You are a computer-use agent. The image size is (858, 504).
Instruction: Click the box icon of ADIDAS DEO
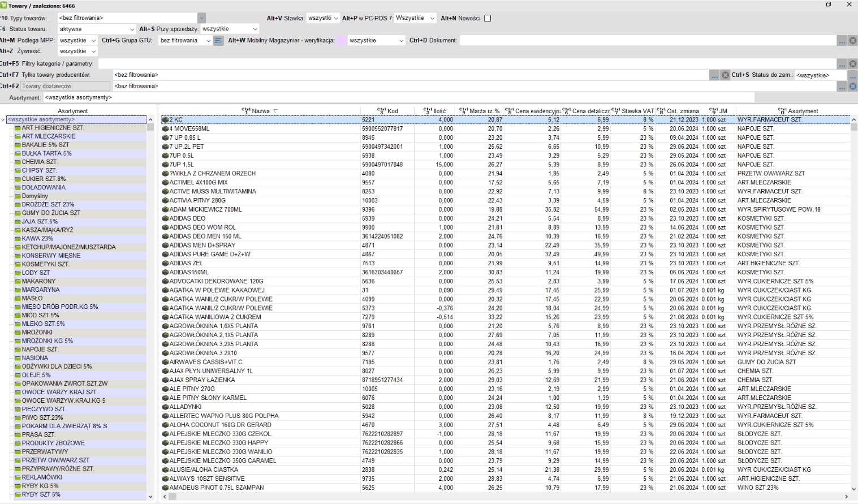click(165, 218)
